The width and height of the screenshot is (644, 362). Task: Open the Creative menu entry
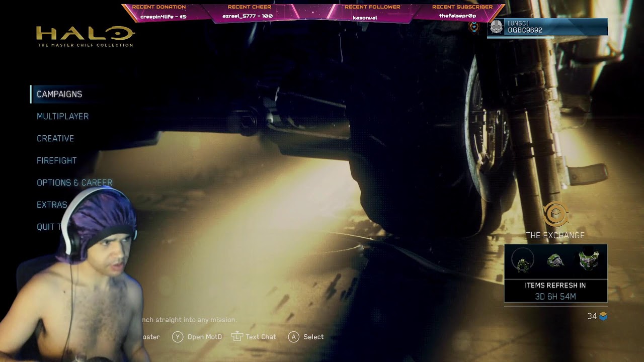[55, 138]
